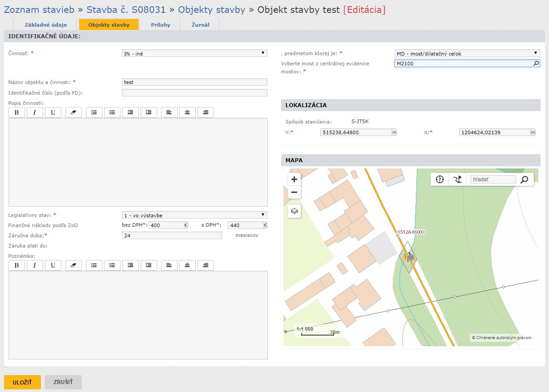Expand the 'MD - most/dilatačný celok' dropdown
Viewport: 549px width, 392px height.
click(467, 53)
